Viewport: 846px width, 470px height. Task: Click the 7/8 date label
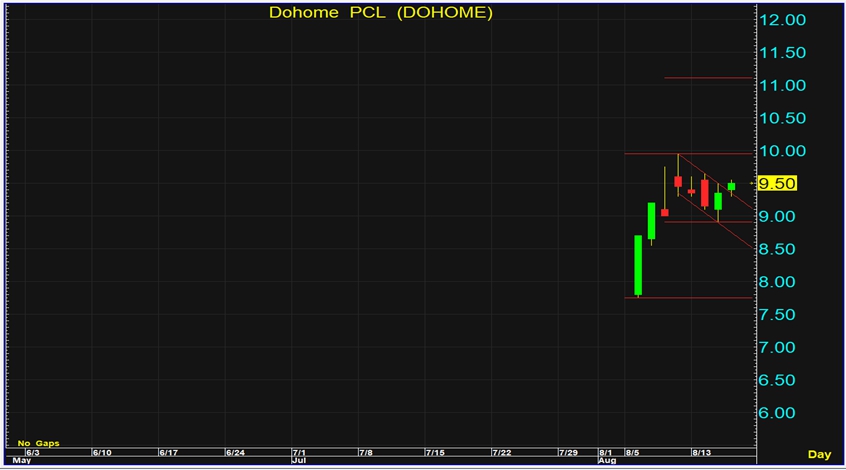366,453
